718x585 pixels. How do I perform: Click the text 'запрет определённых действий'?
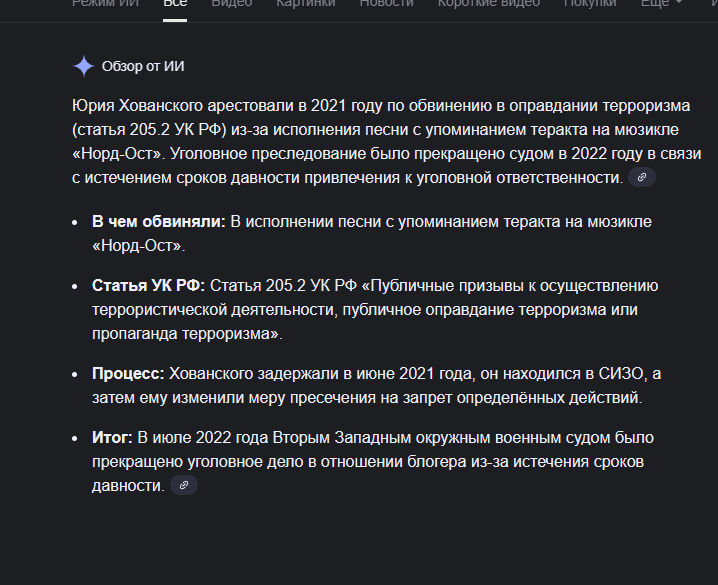pyautogui.click(x=521, y=397)
